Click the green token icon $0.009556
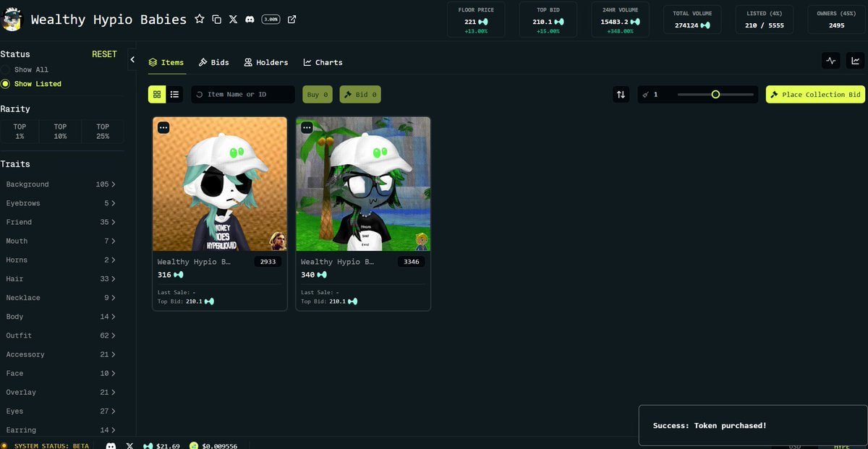Screen dimensions: 868x449 click(194, 446)
